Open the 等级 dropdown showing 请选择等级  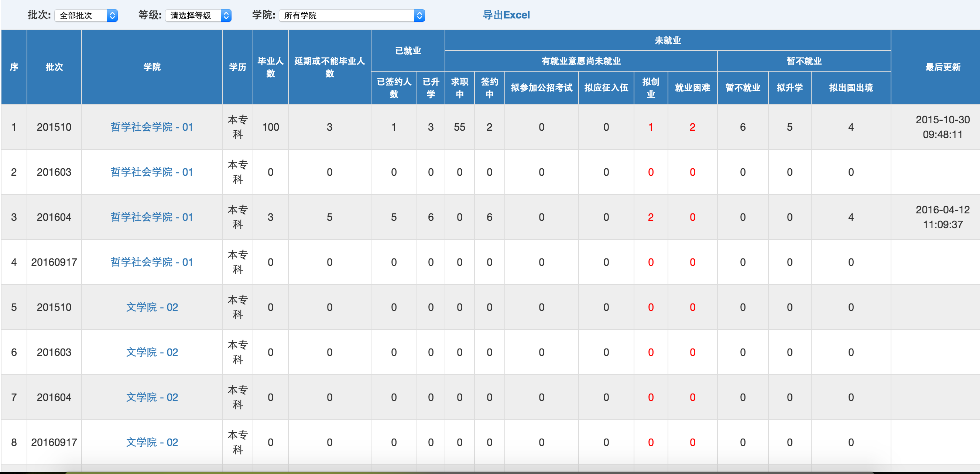198,15
